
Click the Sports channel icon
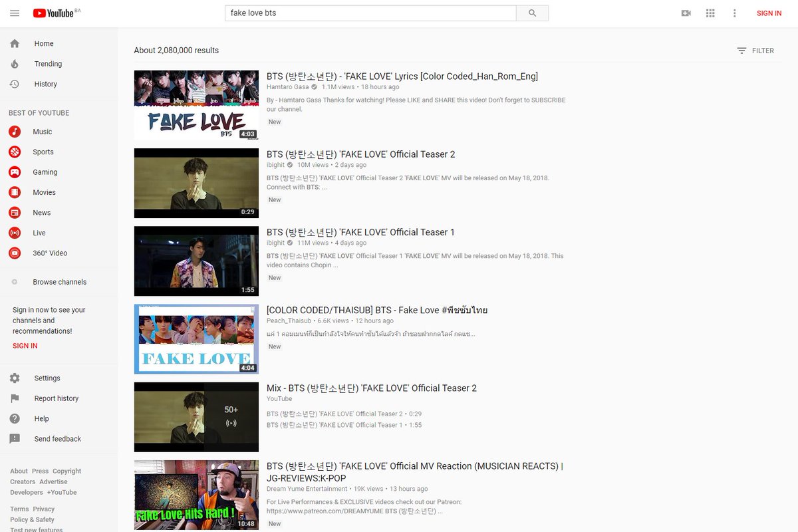click(x=15, y=152)
